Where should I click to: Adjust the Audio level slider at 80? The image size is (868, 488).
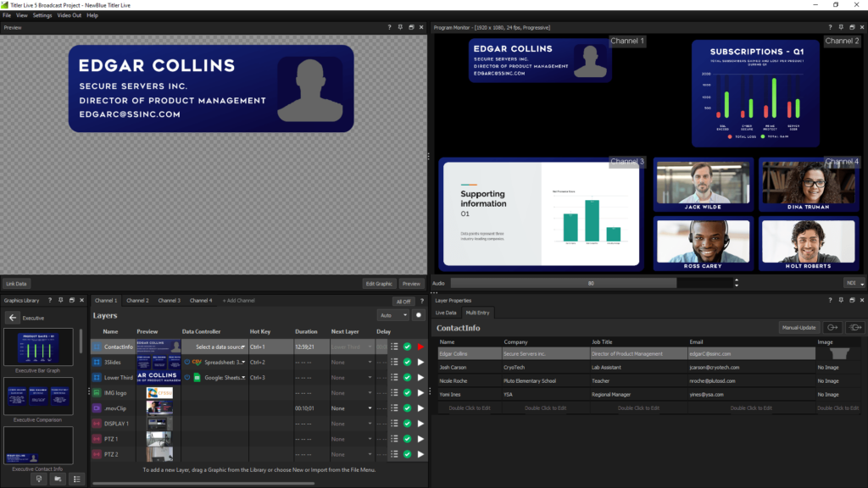(591, 283)
